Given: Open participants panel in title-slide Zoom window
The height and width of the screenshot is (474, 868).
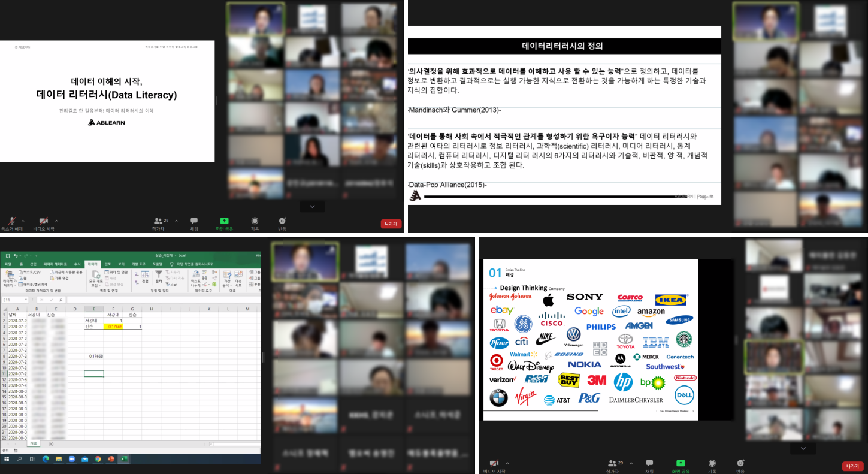Looking at the screenshot, I should [159, 224].
